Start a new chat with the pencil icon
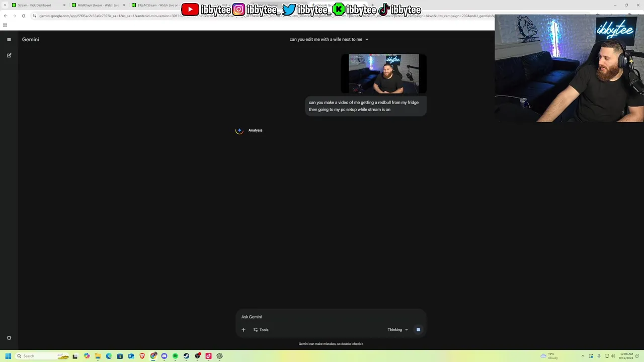Image resolution: width=644 pixels, height=362 pixels. (9, 55)
